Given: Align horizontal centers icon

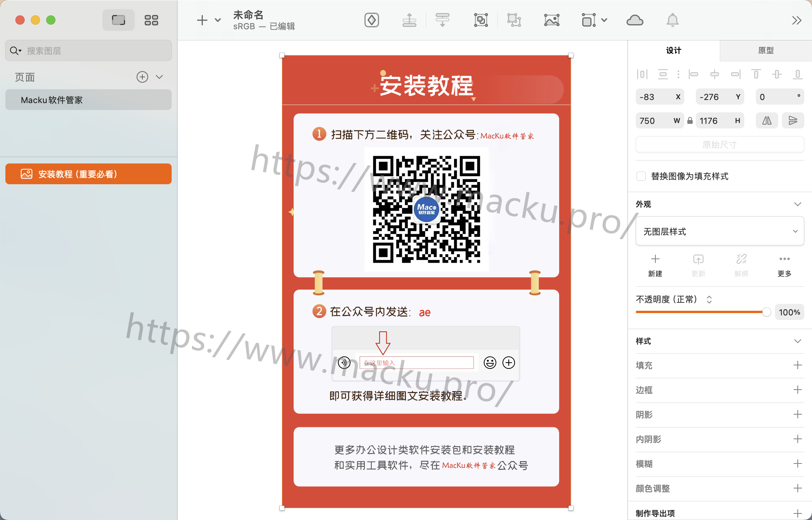Looking at the screenshot, I should click(715, 74).
